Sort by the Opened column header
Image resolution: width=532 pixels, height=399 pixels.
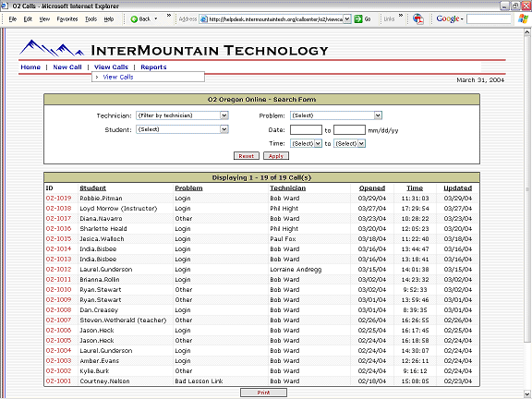pyautogui.click(x=372, y=188)
